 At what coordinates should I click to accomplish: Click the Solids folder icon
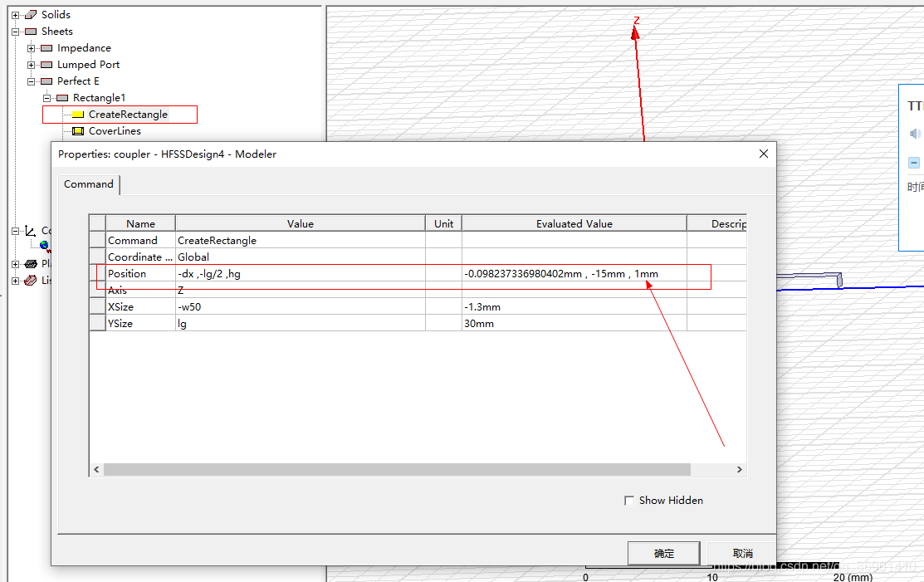click(31, 15)
